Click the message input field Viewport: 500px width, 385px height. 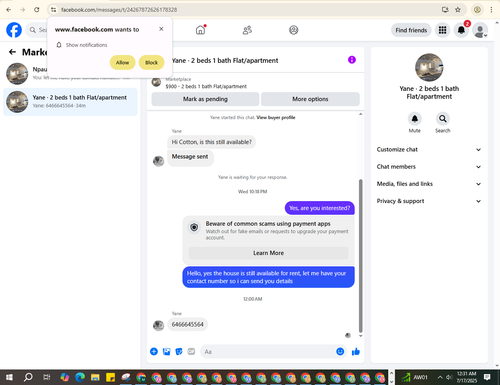tap(268, 351)
